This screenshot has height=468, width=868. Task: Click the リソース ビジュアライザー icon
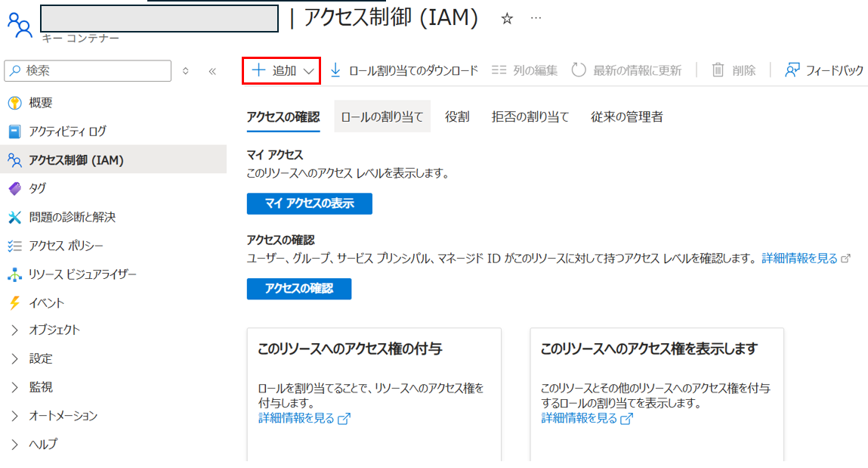click(x=15, y=274)
